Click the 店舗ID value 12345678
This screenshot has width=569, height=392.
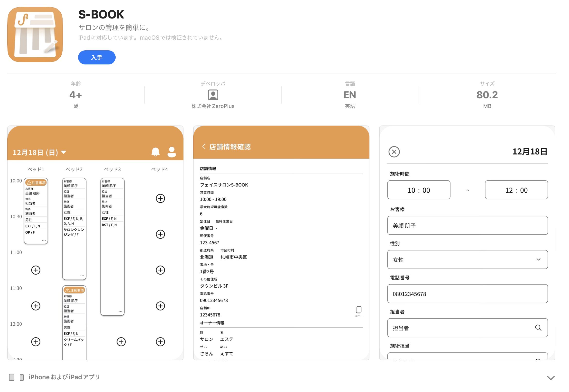pos(210,315)
